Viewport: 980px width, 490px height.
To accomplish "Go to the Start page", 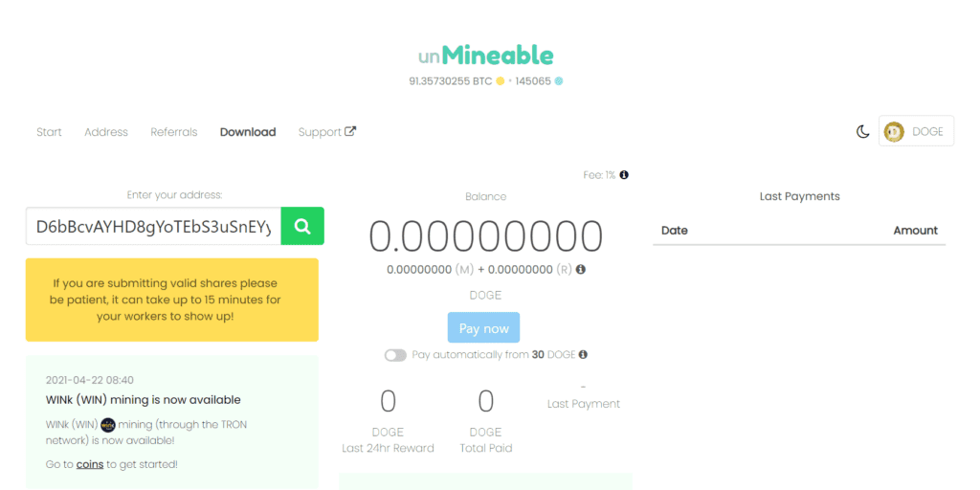I will pos(49,132).
